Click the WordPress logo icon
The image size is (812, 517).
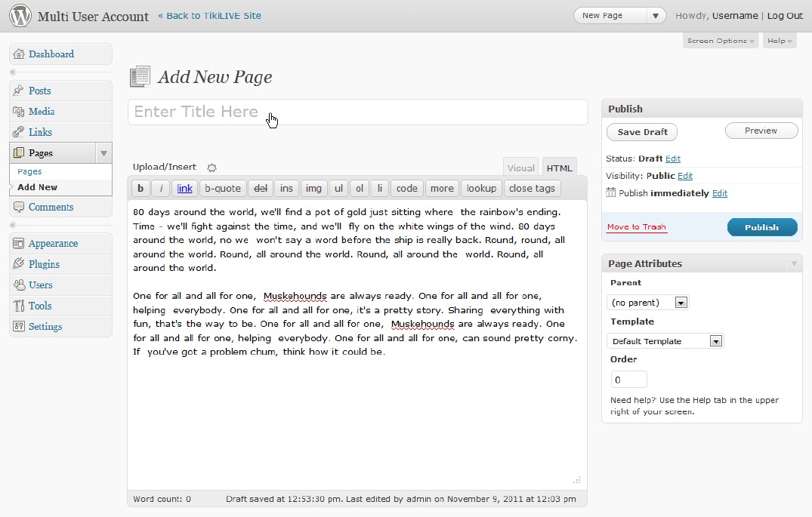tap(20, 16)
